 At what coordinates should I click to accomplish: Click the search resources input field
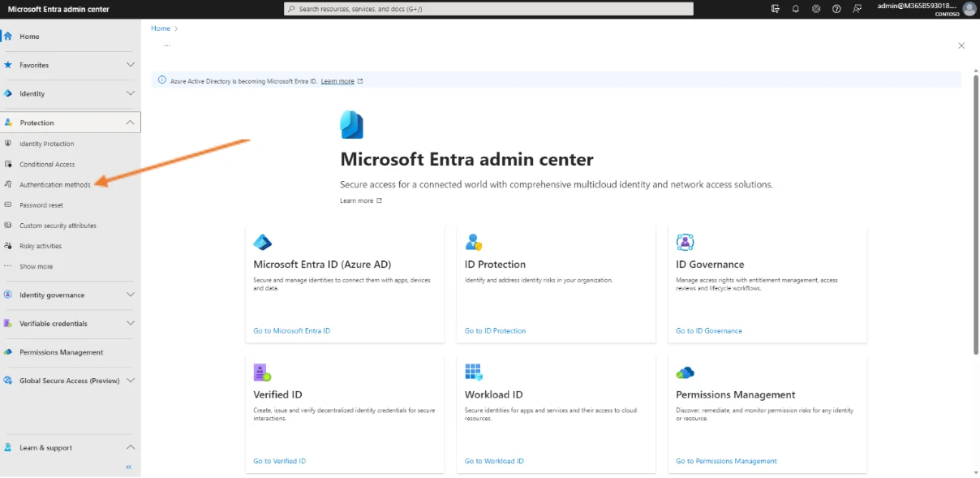click(x=488, y=9)
